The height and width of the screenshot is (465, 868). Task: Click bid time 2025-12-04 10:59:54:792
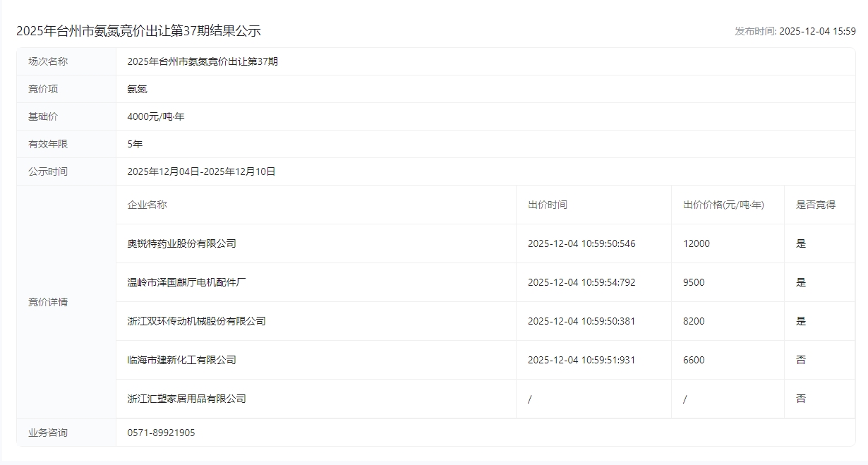tap(581, 282)
